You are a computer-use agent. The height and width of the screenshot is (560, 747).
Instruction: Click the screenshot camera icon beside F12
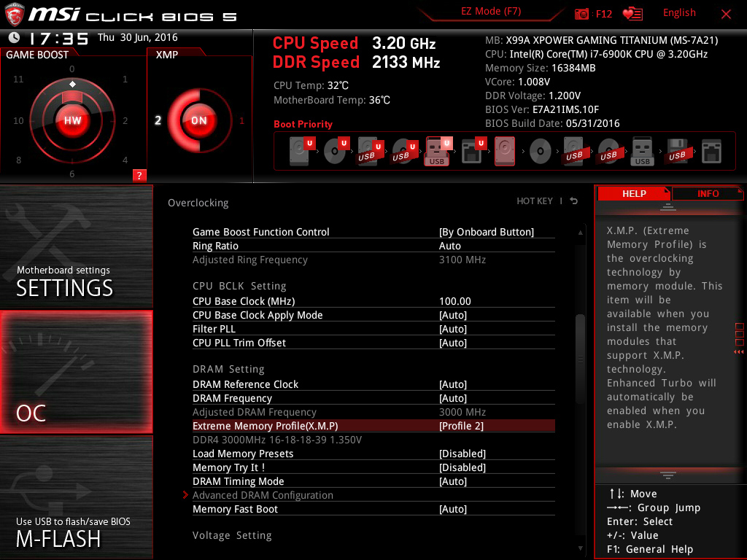pos(581,14)
